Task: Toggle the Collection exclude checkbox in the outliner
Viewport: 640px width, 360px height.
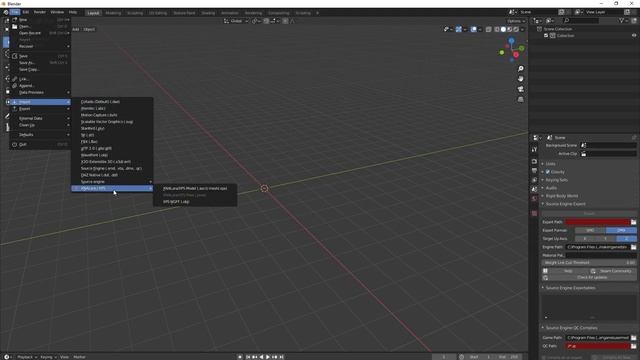Action: [546, 36]
